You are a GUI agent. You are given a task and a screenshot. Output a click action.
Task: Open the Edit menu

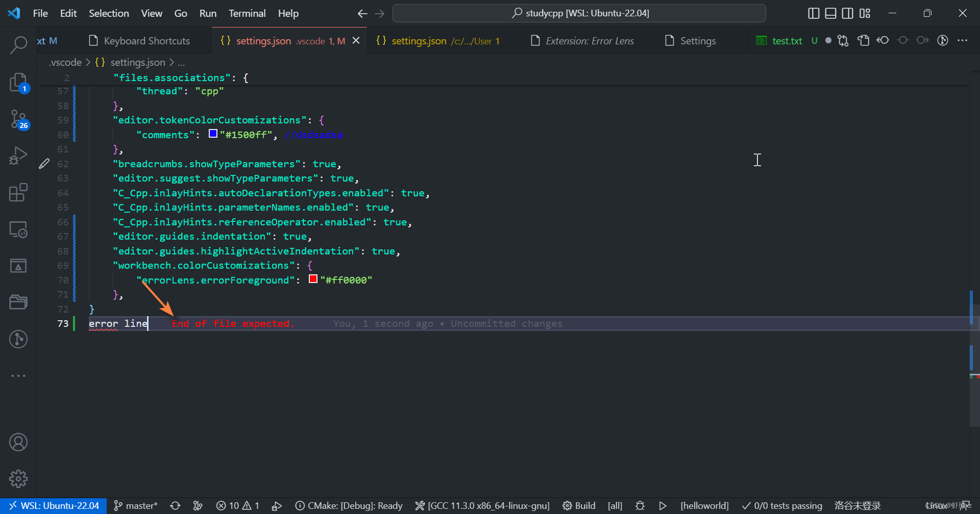pyautogui.click(x=68, y=13)
